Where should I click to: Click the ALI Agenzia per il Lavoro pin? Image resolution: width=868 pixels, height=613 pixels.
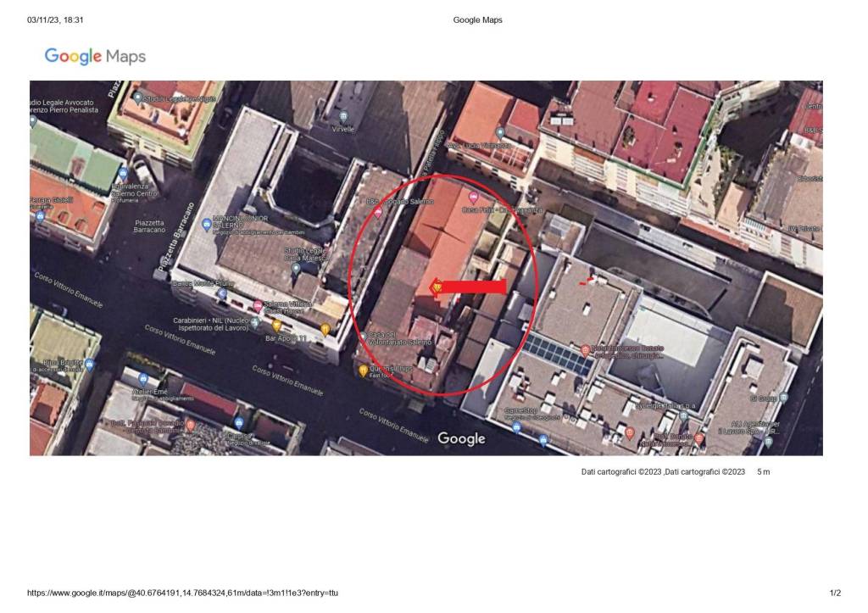click(768, 442)
